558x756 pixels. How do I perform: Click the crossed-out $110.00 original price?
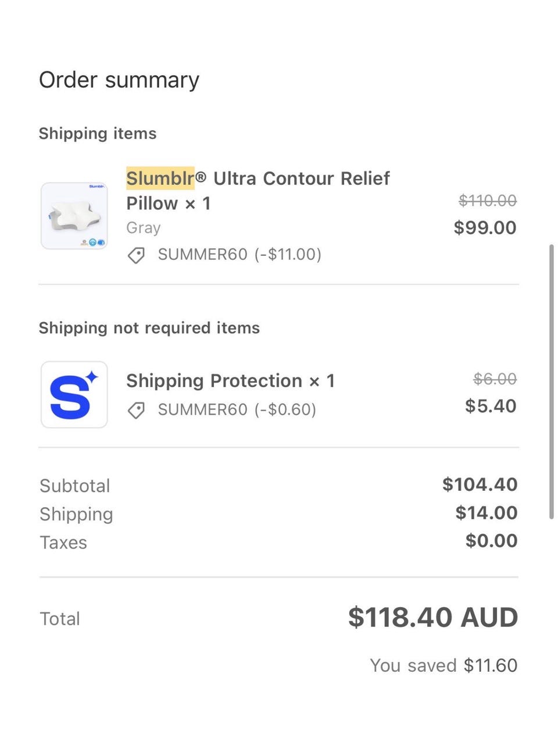coord(487,201)
